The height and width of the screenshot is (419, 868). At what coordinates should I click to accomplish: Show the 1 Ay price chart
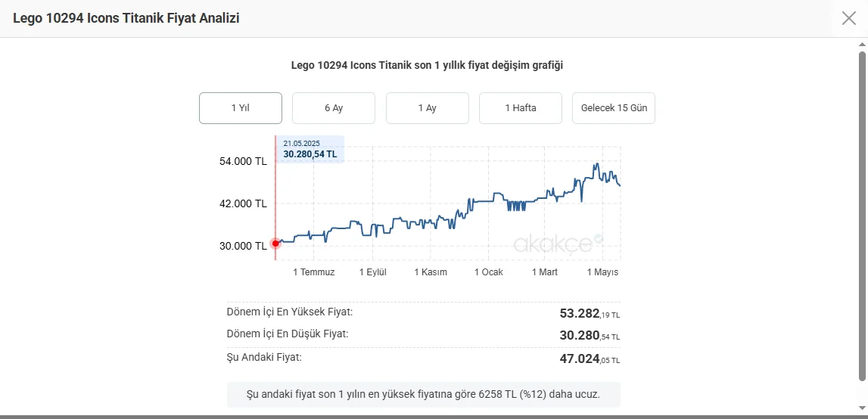pyautogui.click(x=428, y=108)
